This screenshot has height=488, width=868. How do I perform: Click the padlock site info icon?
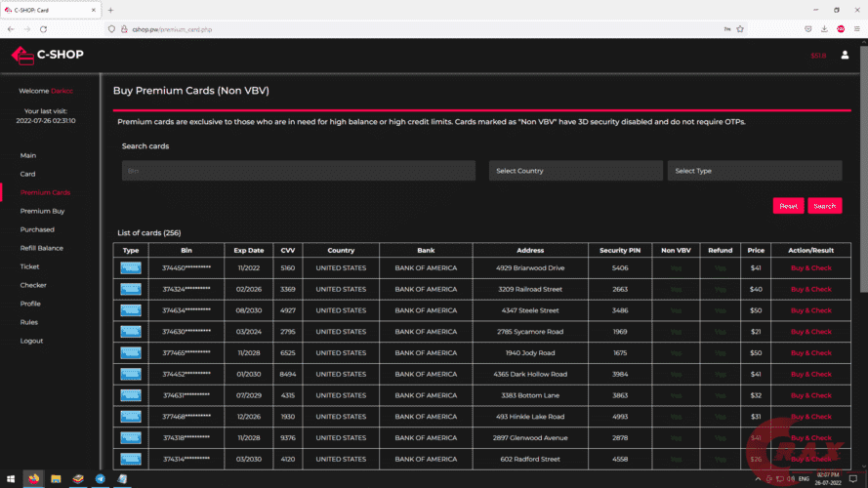coord(124,29)
